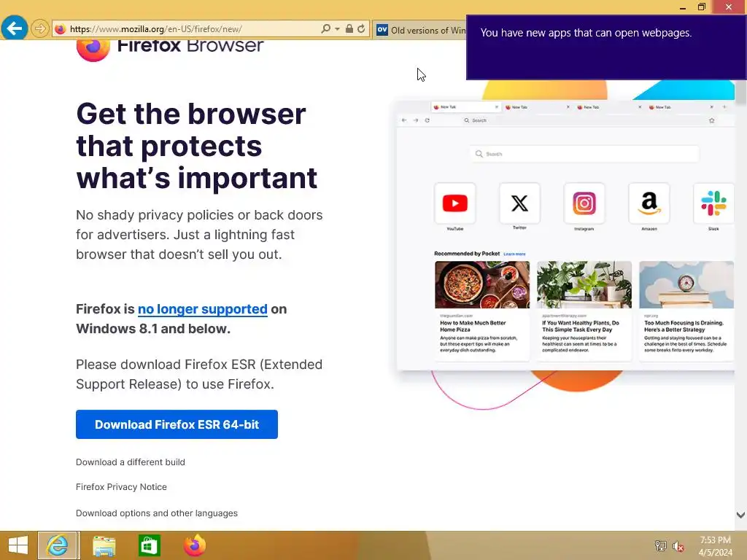Click the search magnifier in address bar
The height and width of the screenshot is (560, 747).
coord(326,28)
